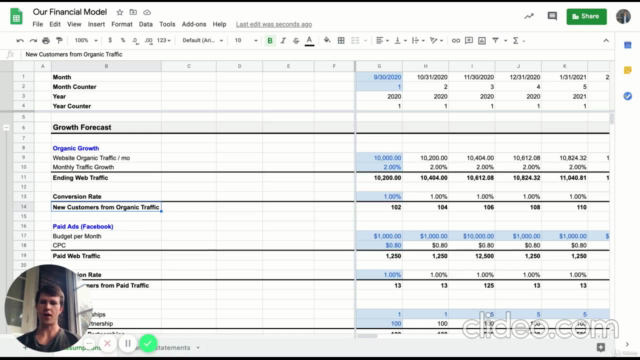Open the Calendar side panel icon
The image size is (640, 360).
coord(628,45)
